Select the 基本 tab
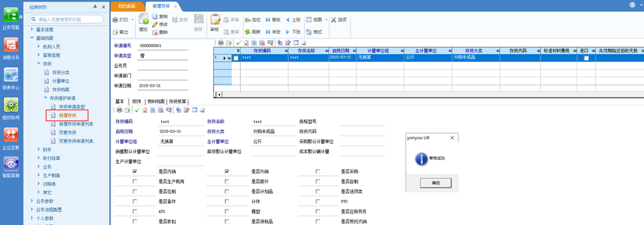Viewport: 644px width, 225px height. tap(119, 101)
